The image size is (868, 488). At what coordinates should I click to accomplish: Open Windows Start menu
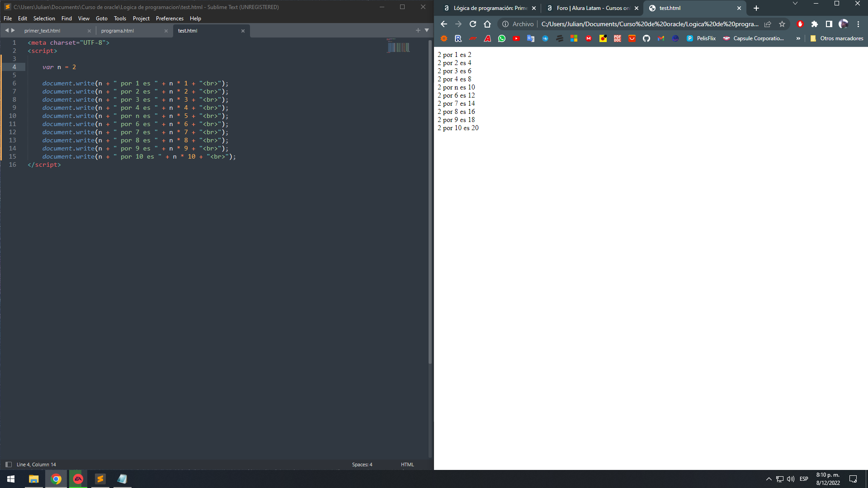11,479
